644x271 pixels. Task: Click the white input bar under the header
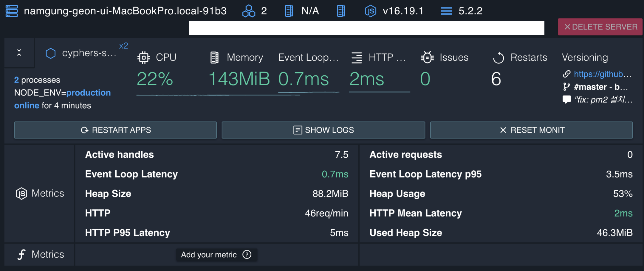(x=366, y=28)
